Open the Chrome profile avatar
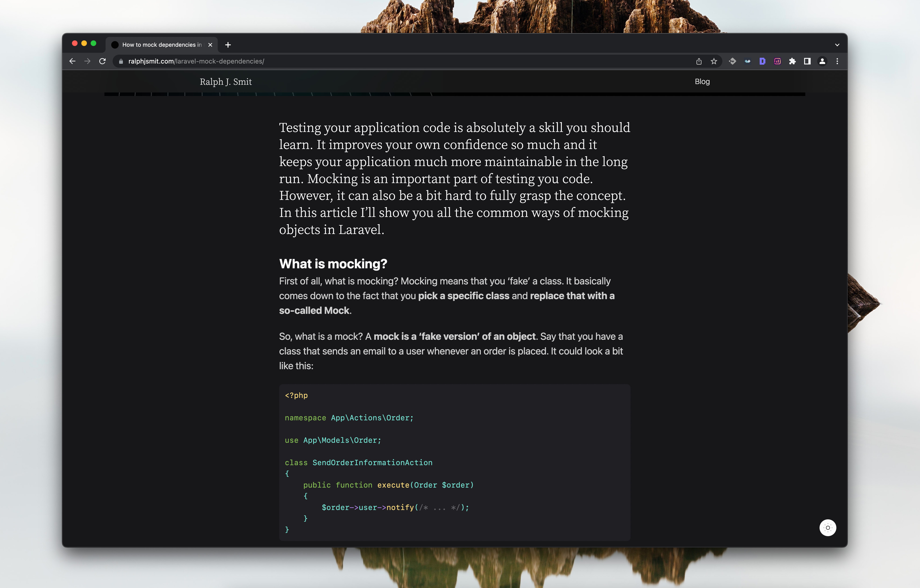The width and height of the screenshot is (920, 588). click(x=822, y=61)
